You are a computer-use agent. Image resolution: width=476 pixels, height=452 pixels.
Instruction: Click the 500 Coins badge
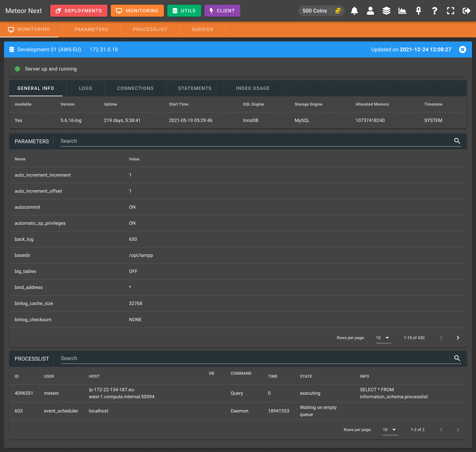click(x=321, y=11)
